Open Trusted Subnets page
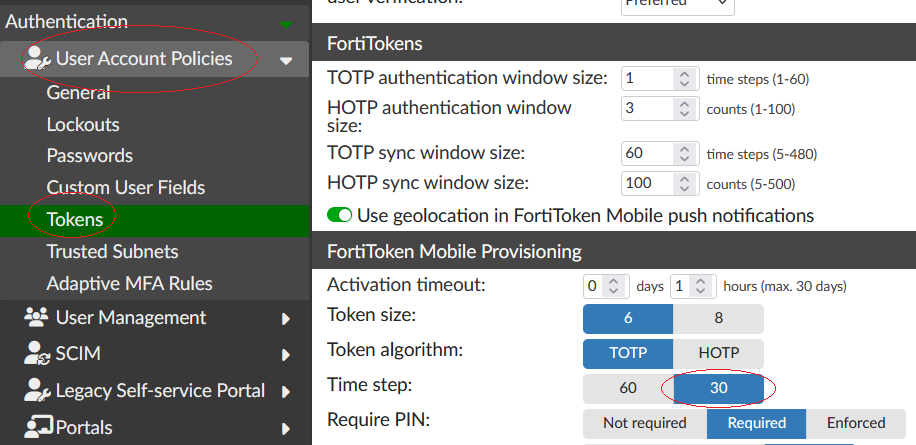The width and height of the screenshot is (916, 445). [112, 252]
